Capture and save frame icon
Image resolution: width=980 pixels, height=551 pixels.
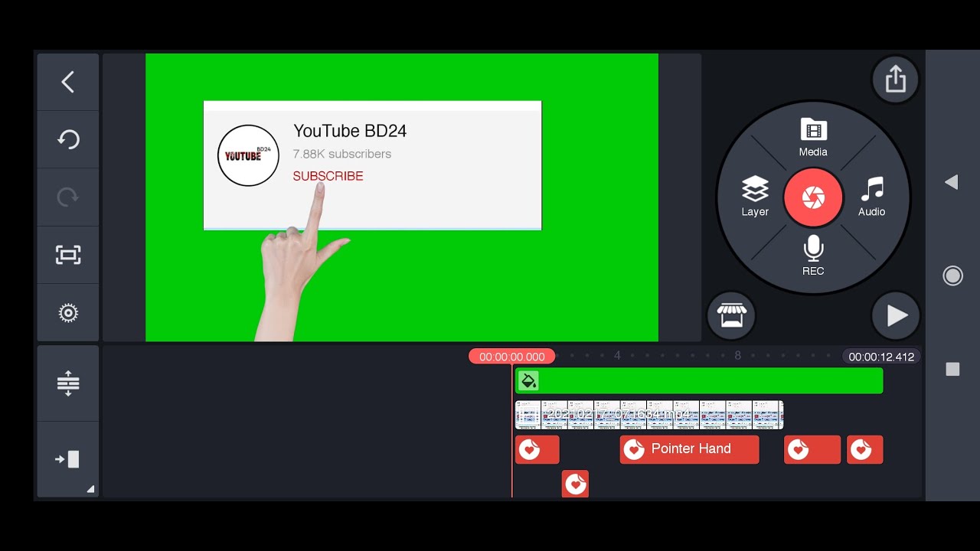[x=68, y=255]
